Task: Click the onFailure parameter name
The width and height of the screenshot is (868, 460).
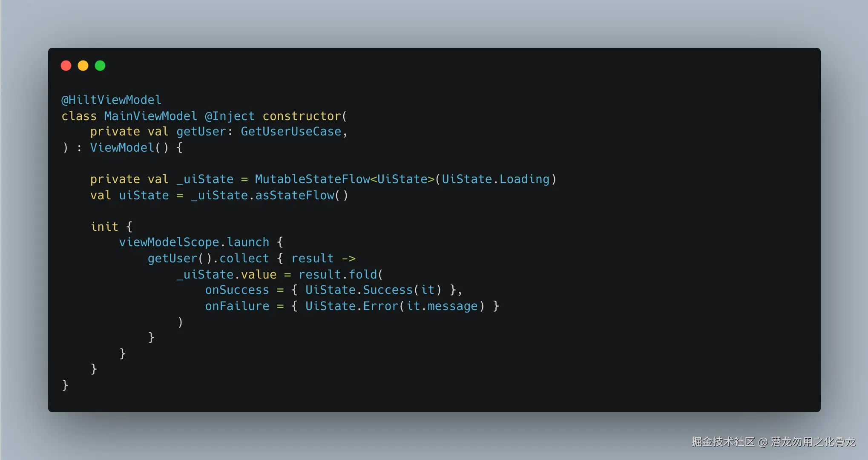Action: tap(237, 306)
